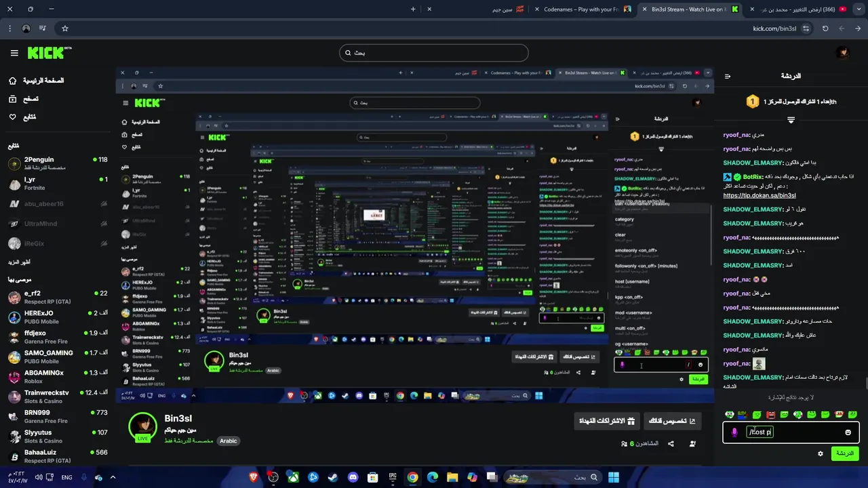This screenshot has height=488, width=868.
Task: Open the site info icon in the address bar
Action: pyautogui.click(x=806, y=28)
